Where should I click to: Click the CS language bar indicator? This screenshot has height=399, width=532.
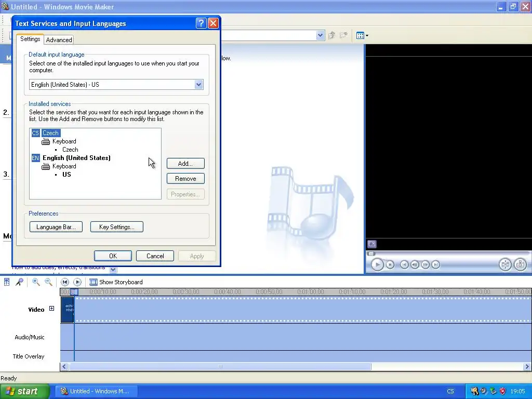click(450, 391)
